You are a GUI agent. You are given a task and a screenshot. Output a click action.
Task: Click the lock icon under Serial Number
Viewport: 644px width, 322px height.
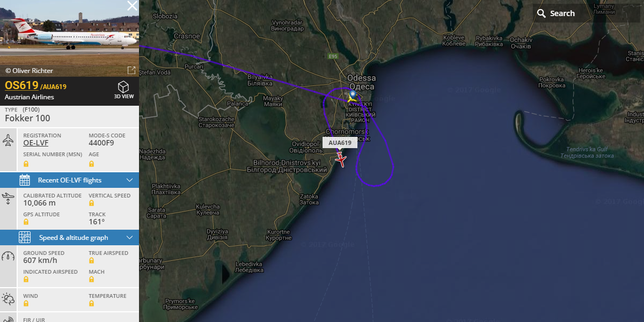(26, 163)
